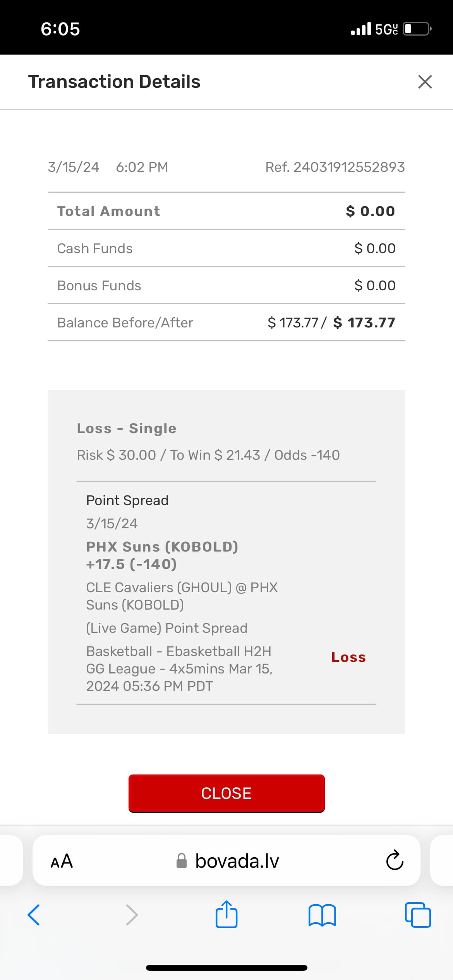Tap the red Loss status label

click(348, 657)
